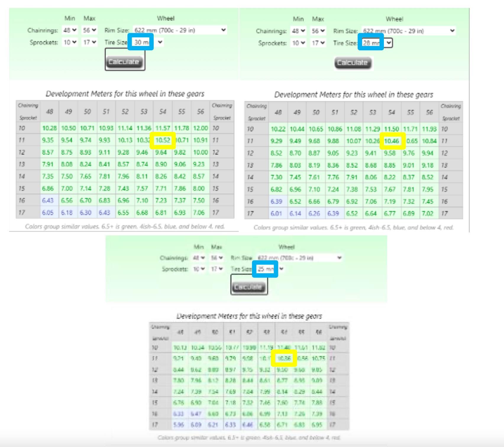Click 'Development Meters' heading above 30 mm table
This screenshot has height=447, width=504.
(125, 94)
